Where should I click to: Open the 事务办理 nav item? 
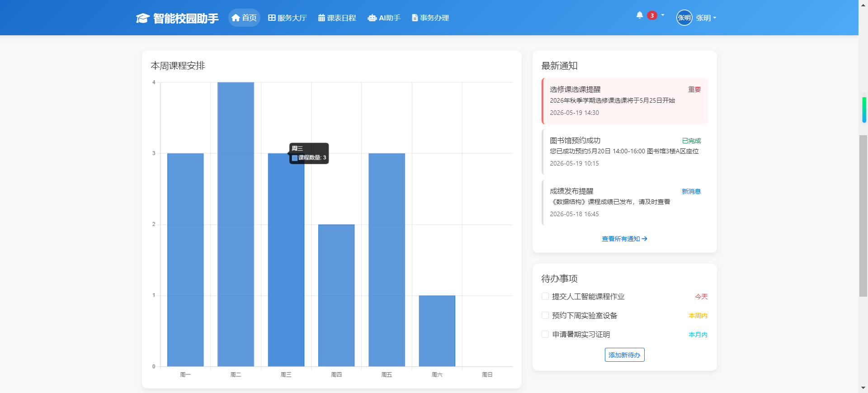[x=430, y=18]
